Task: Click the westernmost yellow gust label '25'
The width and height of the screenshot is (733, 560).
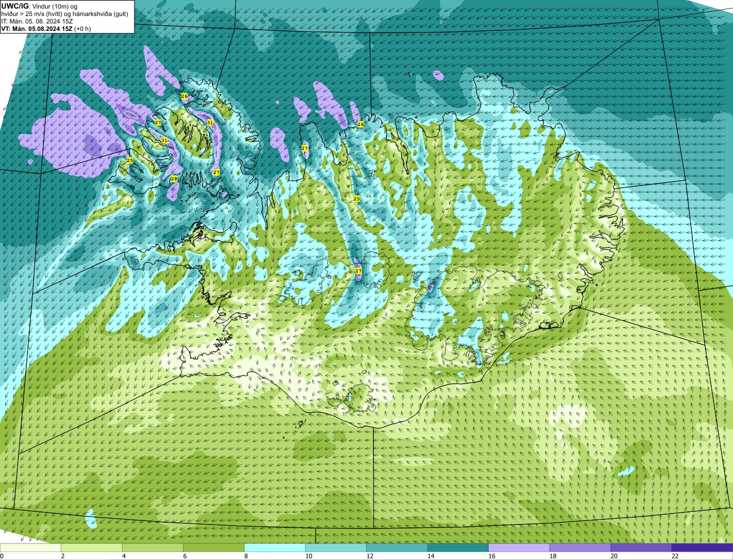Action: (x=130, y=160)
